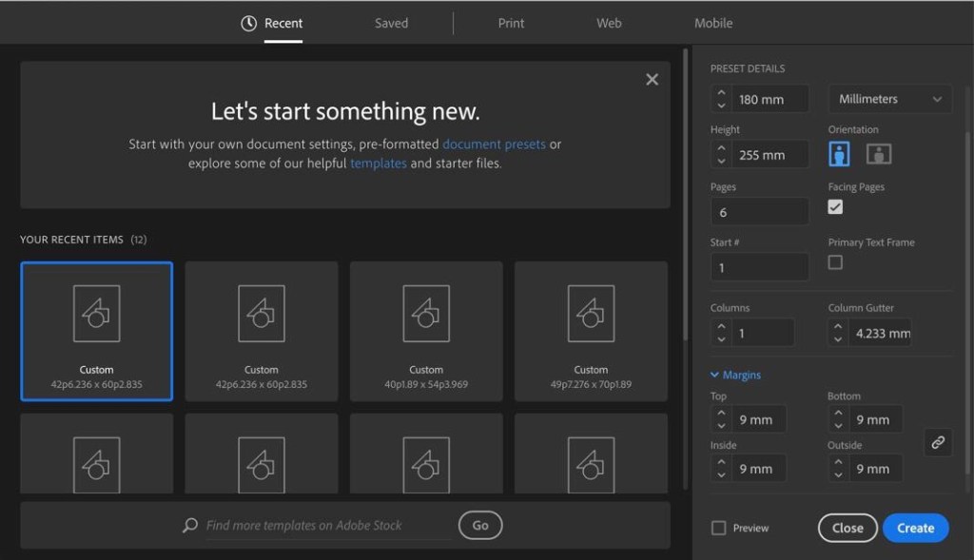
Task: Follow the 'document presets' link
Action: click(494, 145)
